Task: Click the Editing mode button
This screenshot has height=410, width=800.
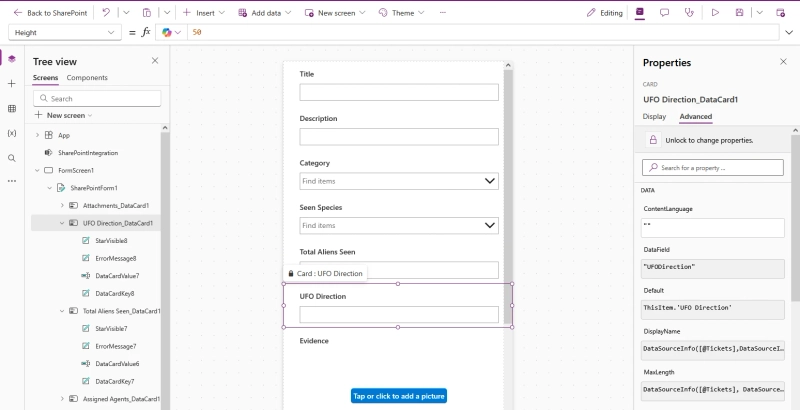Action: point(605,13)
